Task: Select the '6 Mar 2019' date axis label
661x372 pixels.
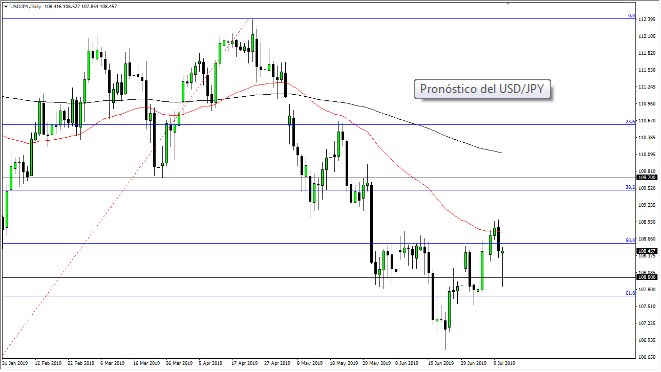Action: point(113,363)
